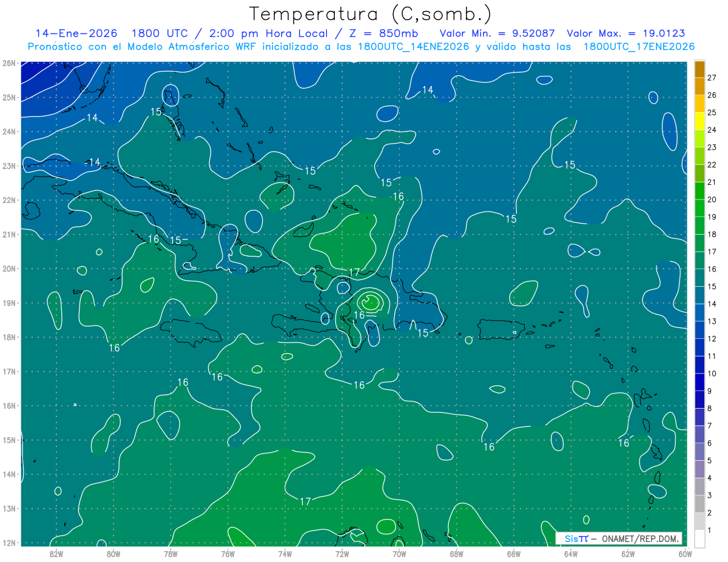Click the '68W' longitude axis label
This screenshot has width=728, height=562.
click(x=456, y=554)
